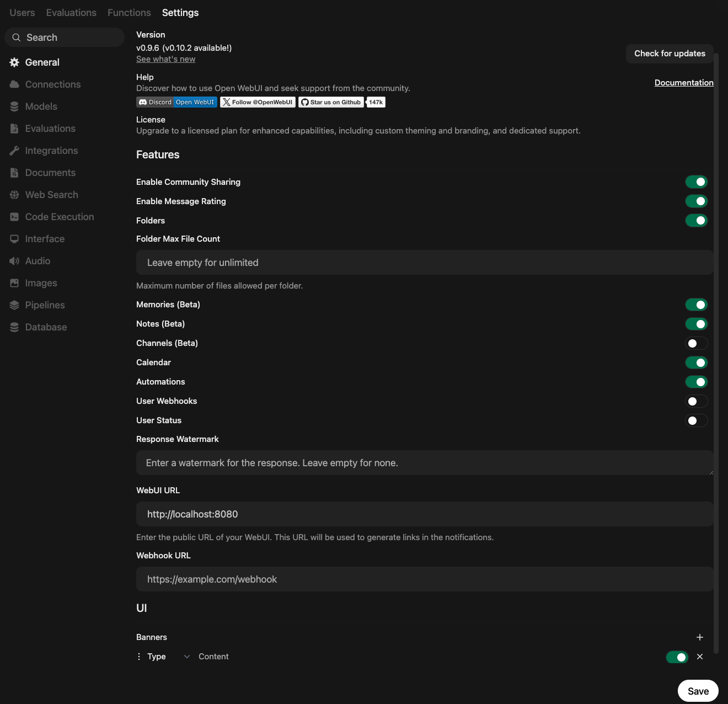
Task: Enable Channels (Beta) toggle
Action: (697, 343)
